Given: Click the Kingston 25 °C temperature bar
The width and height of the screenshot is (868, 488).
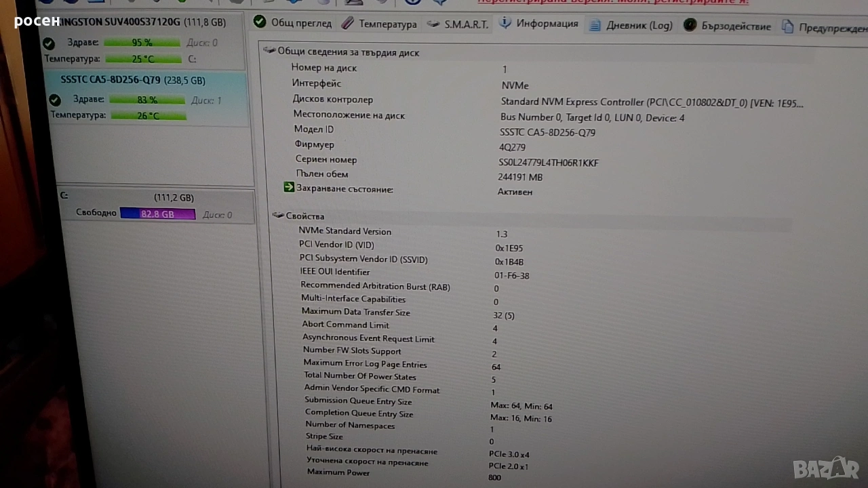Looking at the screenshot, I should [x=142, y=59].
